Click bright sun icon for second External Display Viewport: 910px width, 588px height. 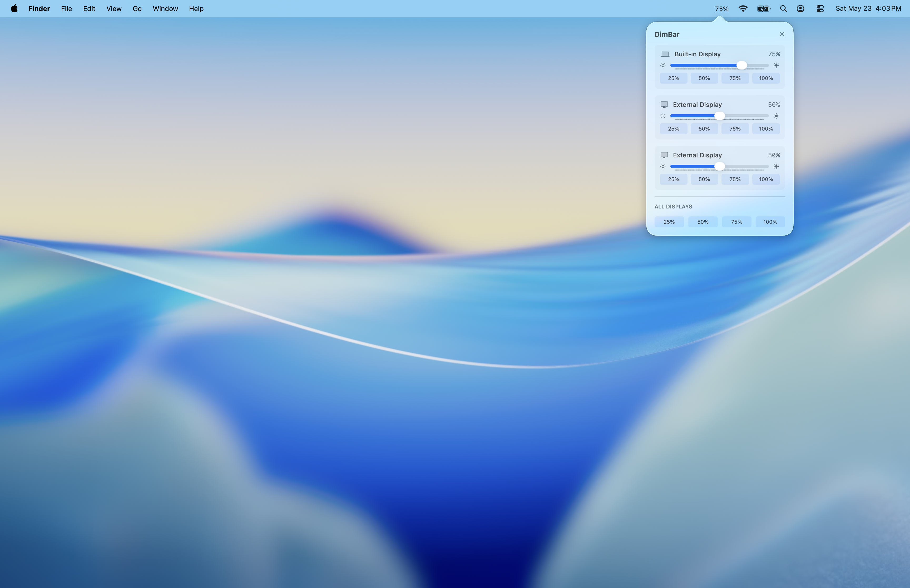[776, 166]
